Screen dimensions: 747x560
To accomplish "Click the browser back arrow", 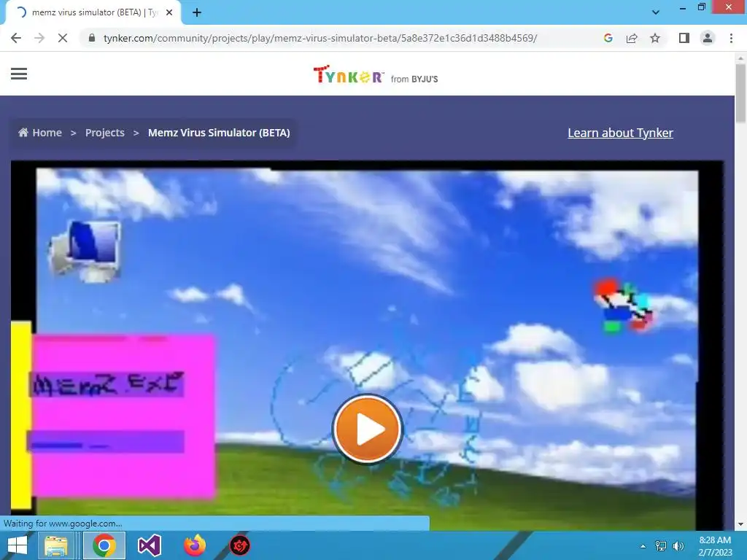I will tap(16, 38).
